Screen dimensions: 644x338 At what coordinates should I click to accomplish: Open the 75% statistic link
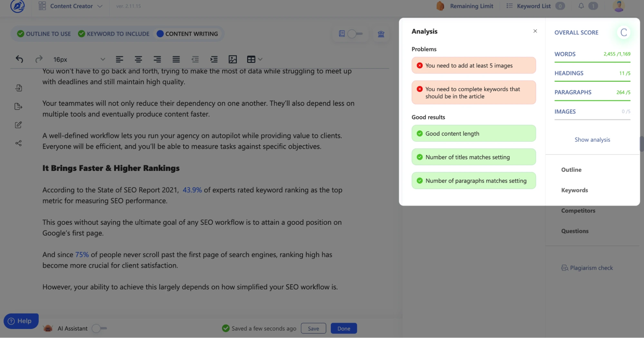point(82,255)
